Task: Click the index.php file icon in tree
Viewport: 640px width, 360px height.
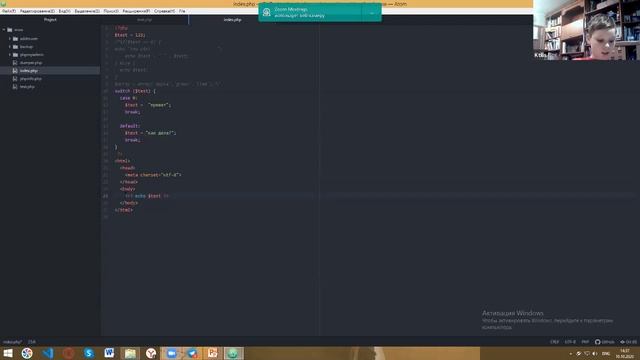Action: (15, 71)
